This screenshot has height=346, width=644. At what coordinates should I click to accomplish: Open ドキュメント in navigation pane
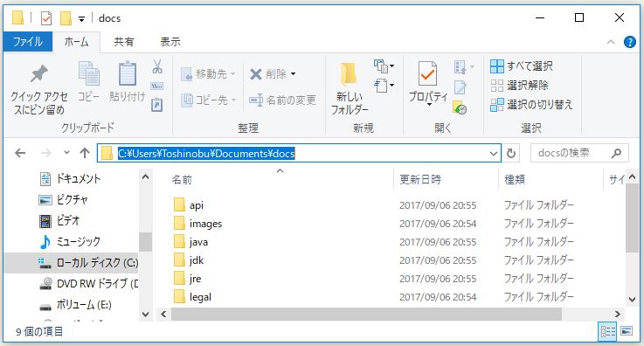coord(70,178)
